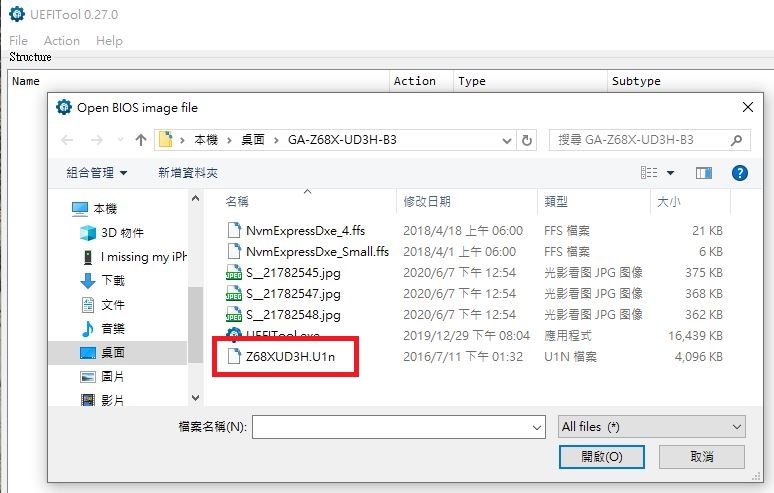Select 圖片 in the navigation pane
Screen dimensions: 774x493
pos(103,377)
